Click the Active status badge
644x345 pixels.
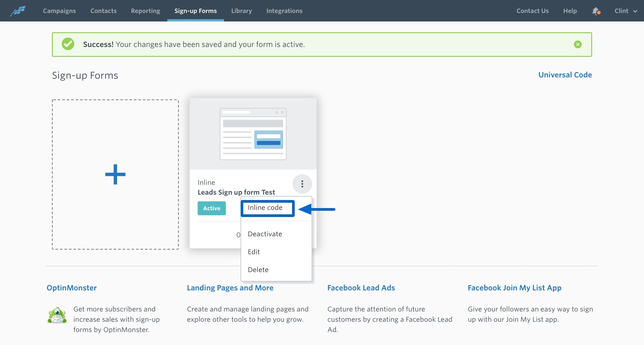[212, 208]
